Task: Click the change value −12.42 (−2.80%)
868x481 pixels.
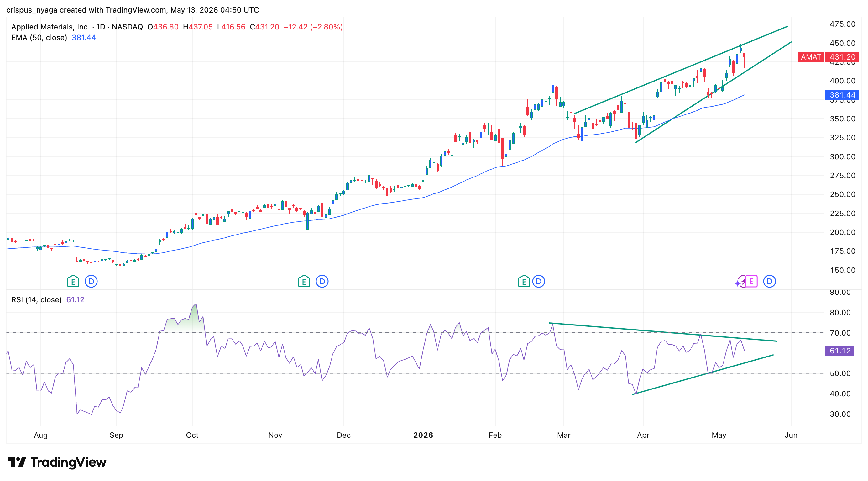Action: pos(313,27)
